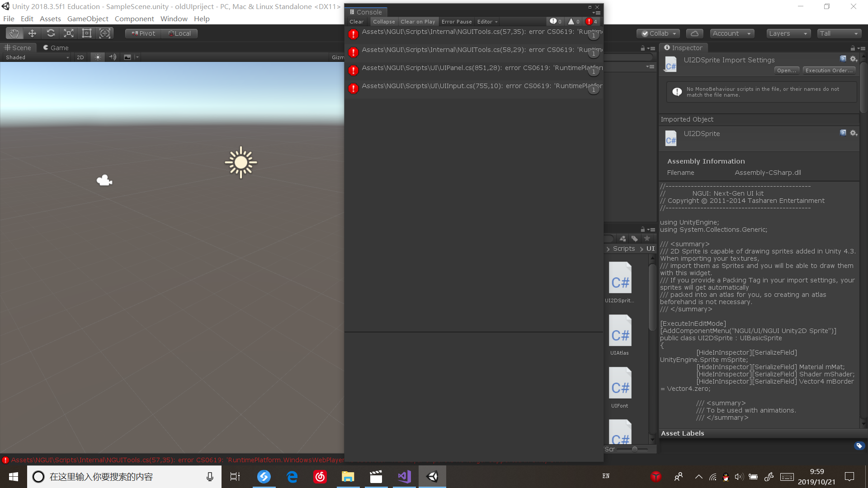
Task: Click the Open... button
Action: coord(787,70)
